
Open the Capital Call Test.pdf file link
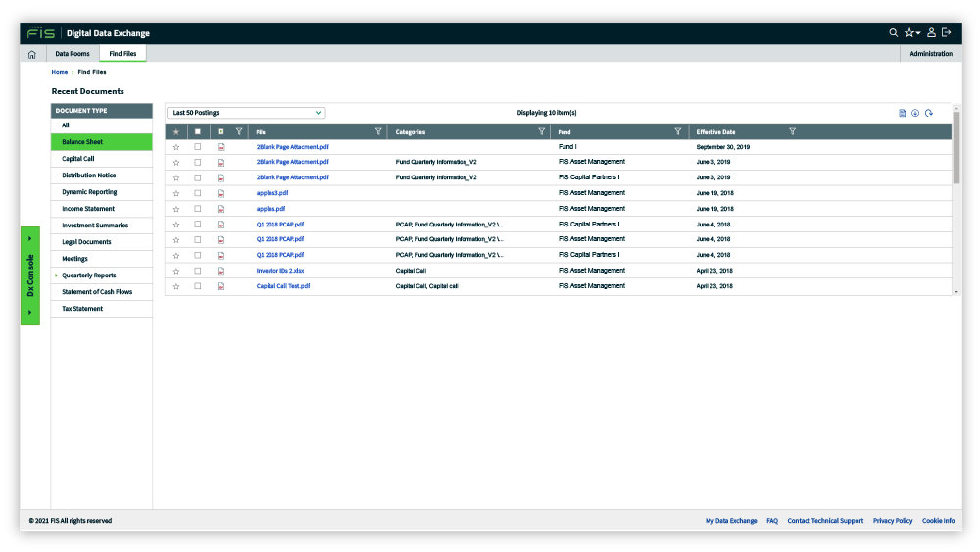tap(283, 286)
